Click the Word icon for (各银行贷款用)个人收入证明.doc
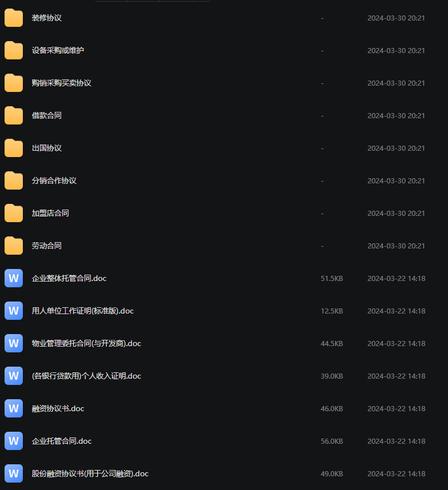 coord(14,376)
